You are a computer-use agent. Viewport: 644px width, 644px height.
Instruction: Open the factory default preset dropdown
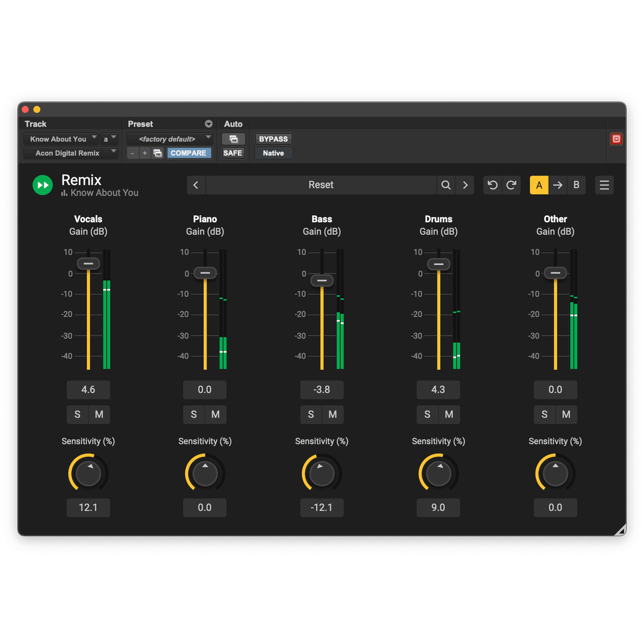pyautogui.click(x=170, y=139)
